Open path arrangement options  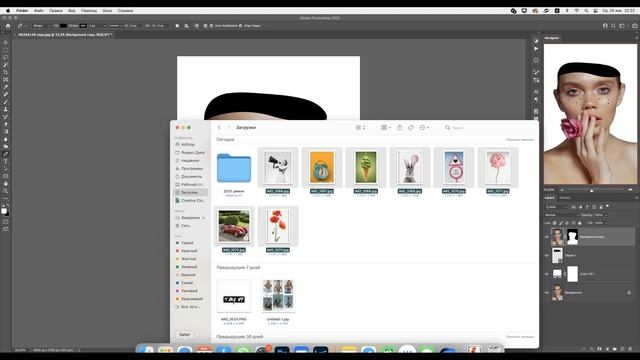(x=196, y=25)
